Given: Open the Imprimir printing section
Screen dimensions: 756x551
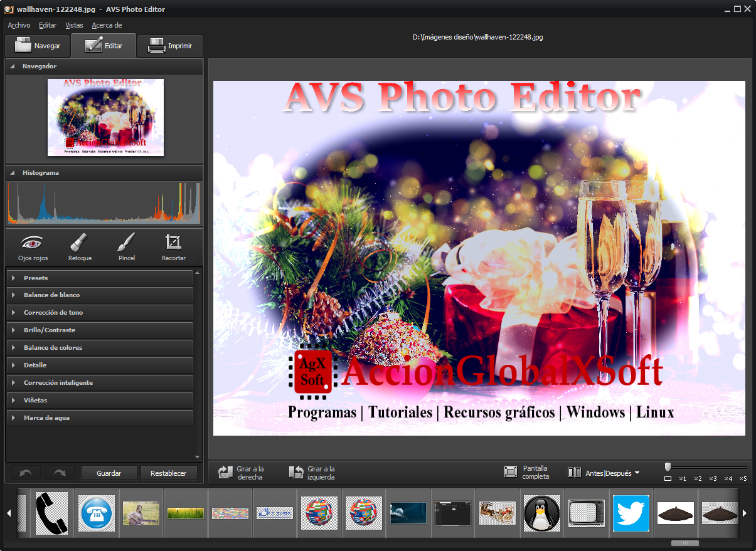Looking at the screenshot, I should pos(169,45).
